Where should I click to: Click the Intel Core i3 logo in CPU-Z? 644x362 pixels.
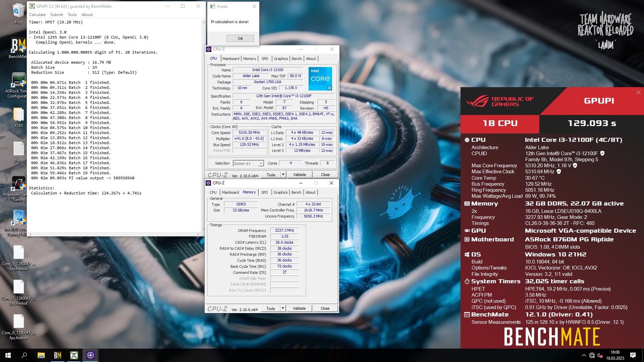[x=320, y=79]
